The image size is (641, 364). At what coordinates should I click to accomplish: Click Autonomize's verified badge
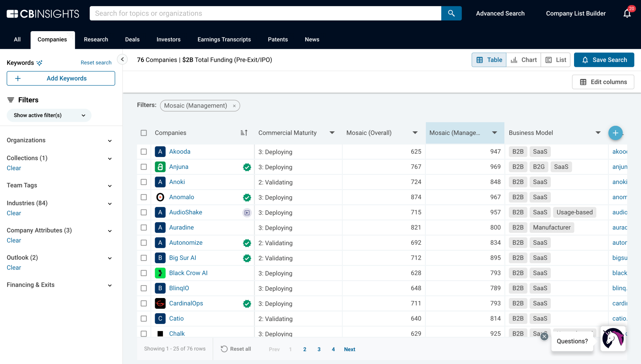pyautogui.click(x=247, y=243)
